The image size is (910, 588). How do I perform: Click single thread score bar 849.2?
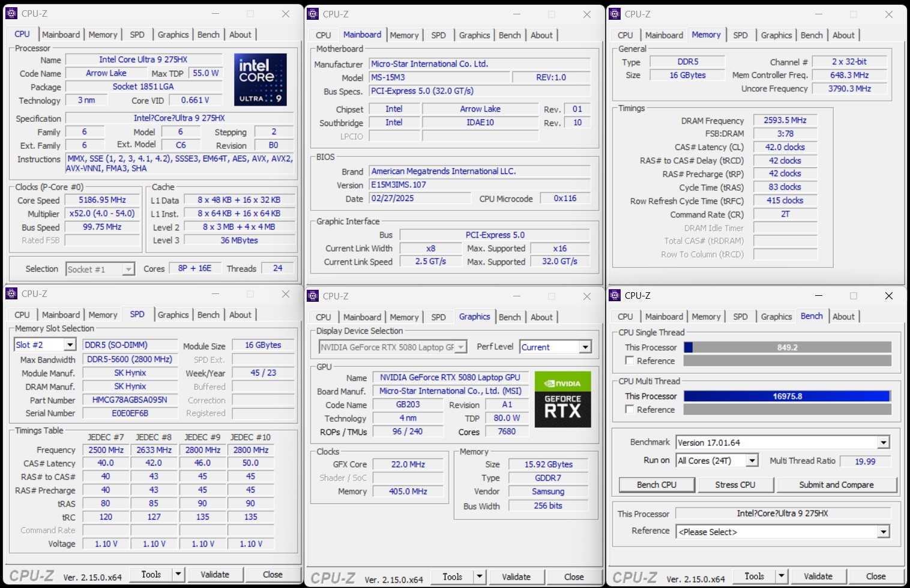point(787,347)
